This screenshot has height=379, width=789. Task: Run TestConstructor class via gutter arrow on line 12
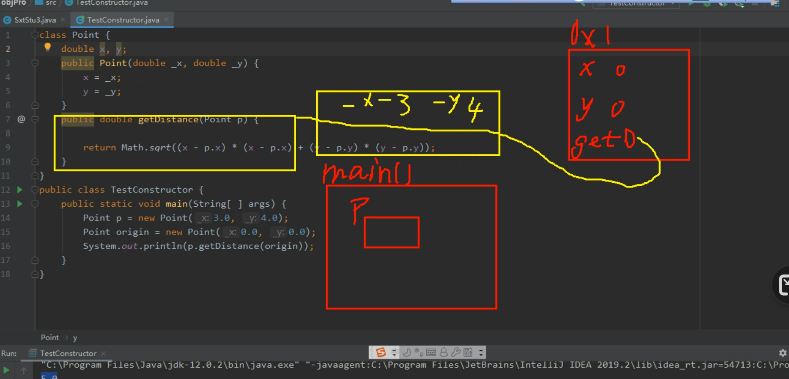[20, 190]
